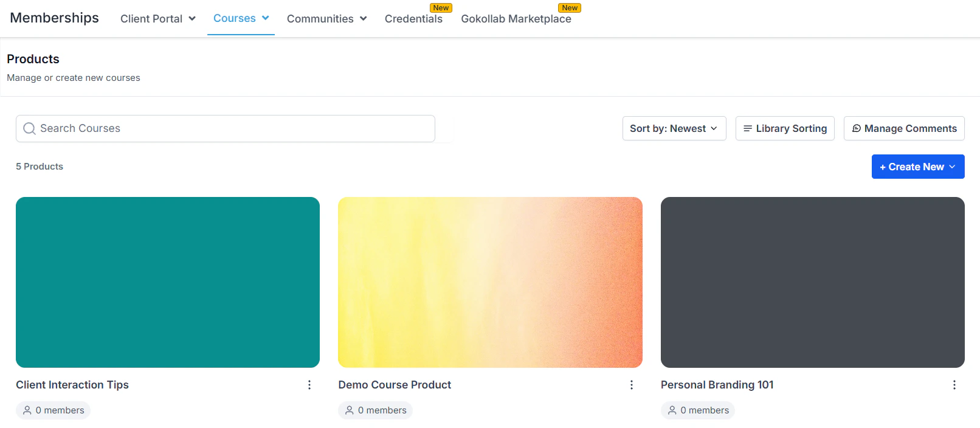The width and height of the screenshot is (980, 428).
Task: Open the Gokollab Marketplace tab
Action: pos(516,19)
